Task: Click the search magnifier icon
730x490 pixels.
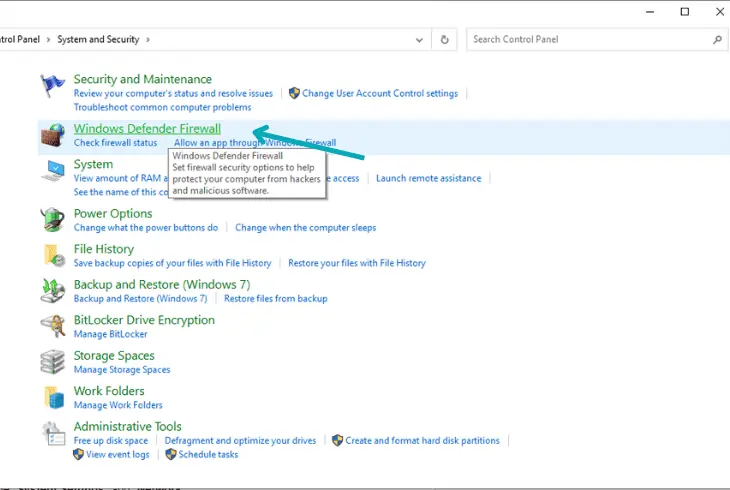Action: [717, 40]
